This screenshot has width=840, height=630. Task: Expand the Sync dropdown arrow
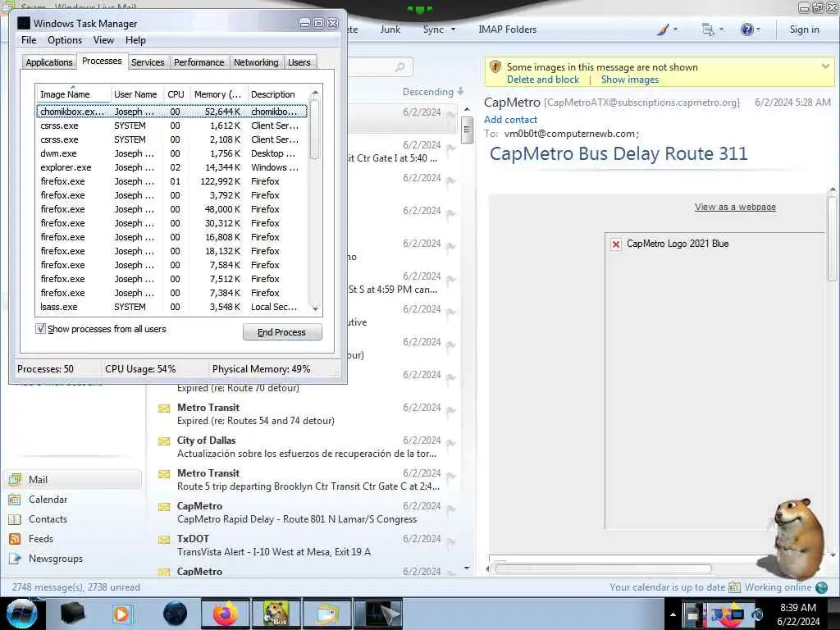pos(453,30)
